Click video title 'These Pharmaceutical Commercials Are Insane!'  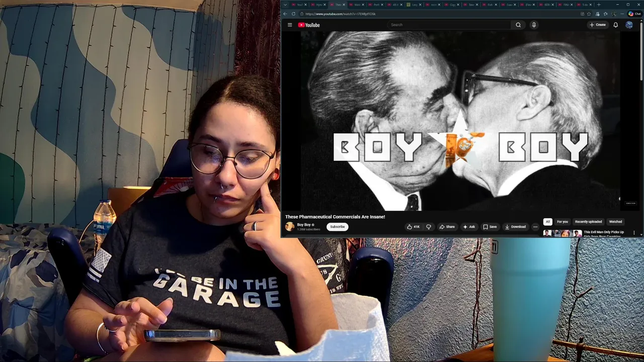(335, 217)
